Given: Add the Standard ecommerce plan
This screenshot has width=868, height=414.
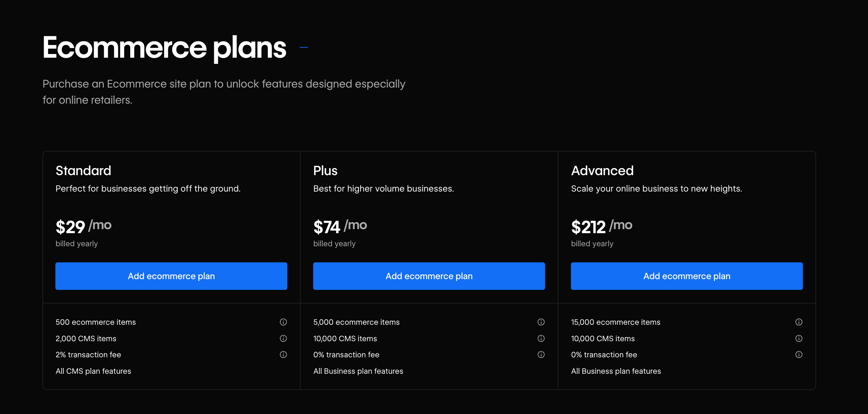Looking at the screenshot, I should (171, 276).
